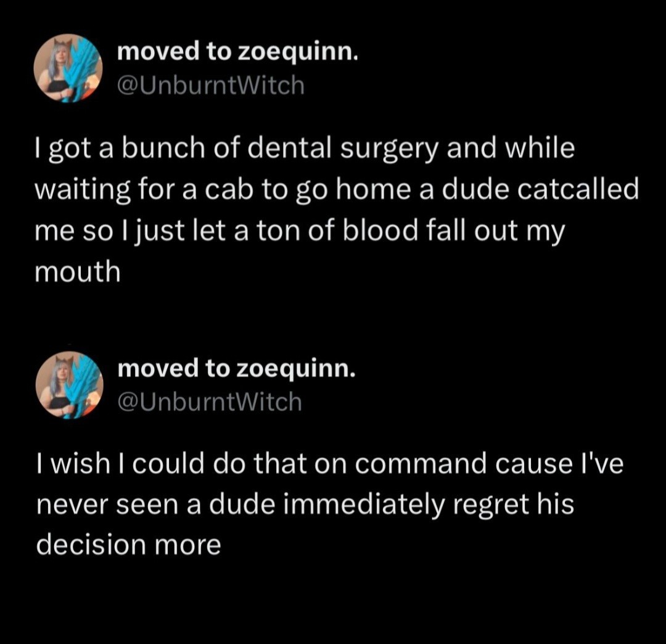Click "decision more" on the second tweet's last line
This screenshot has height=644, width=666.
coord(128,545)
